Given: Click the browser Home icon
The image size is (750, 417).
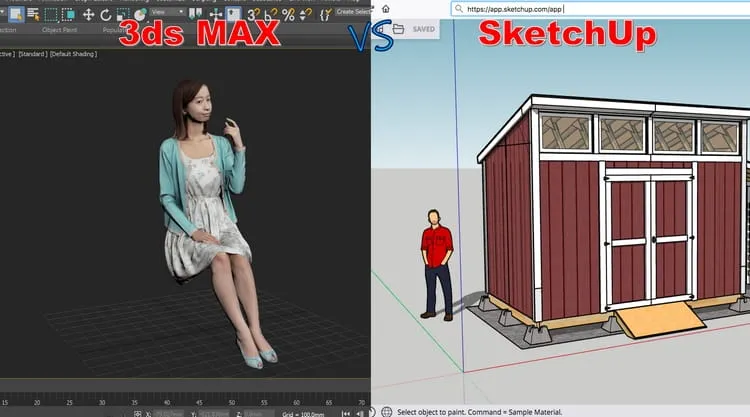Looking at the screenshot, I should coord(386,9).
